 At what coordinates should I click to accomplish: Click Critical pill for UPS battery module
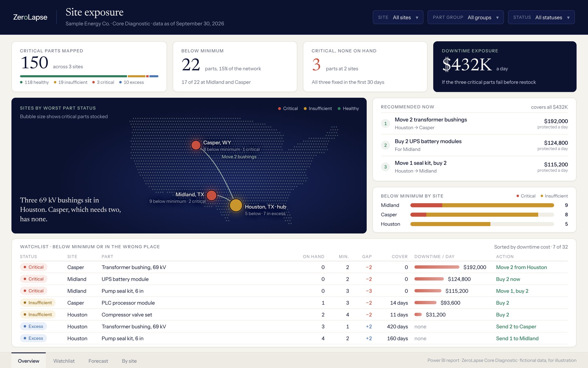[x=34, y=279]
